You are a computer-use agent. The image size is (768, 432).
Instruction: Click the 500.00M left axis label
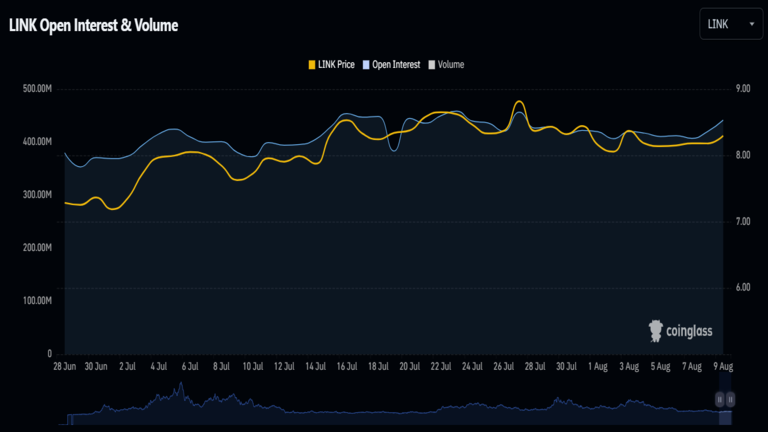[37, 89]
